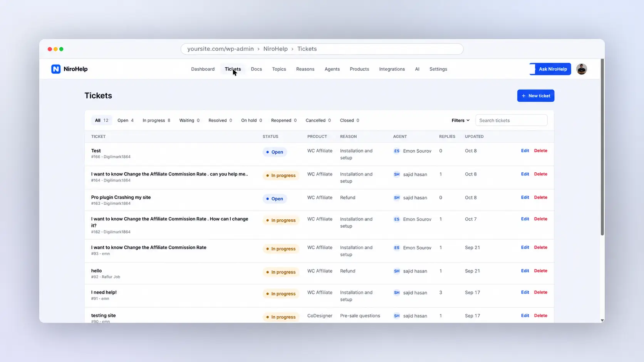Go to the Products page

[x=359, y=69]
